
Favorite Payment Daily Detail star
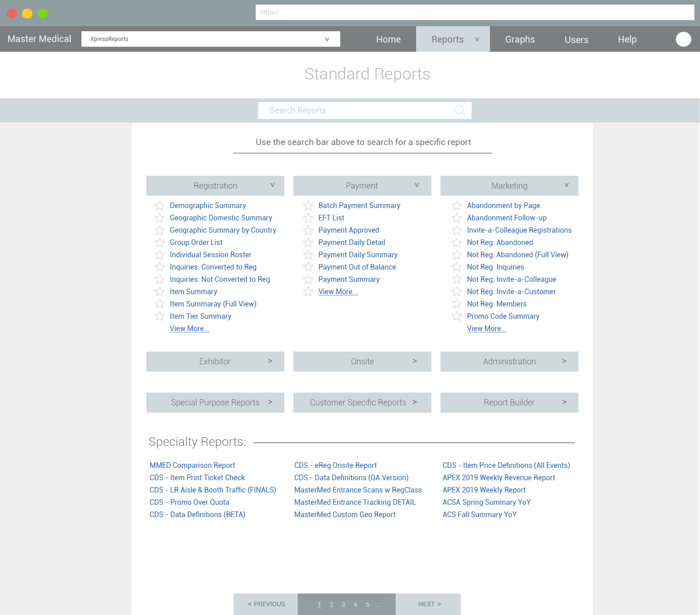tap(308, 242)
